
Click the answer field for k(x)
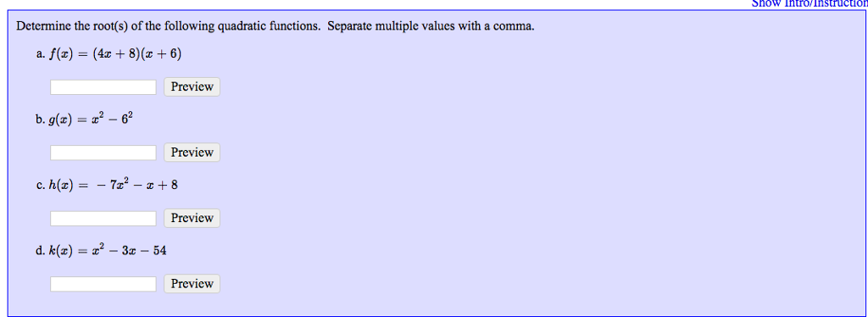[x=103, y=284]
